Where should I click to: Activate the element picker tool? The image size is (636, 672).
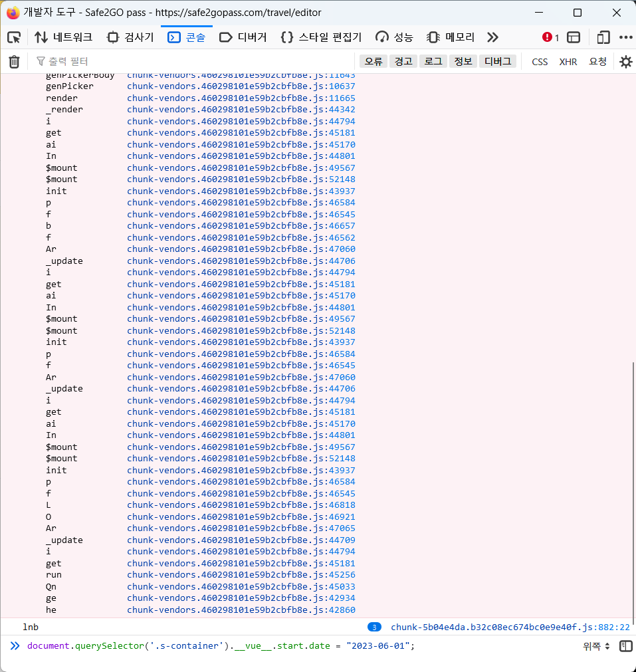[14, 37]
